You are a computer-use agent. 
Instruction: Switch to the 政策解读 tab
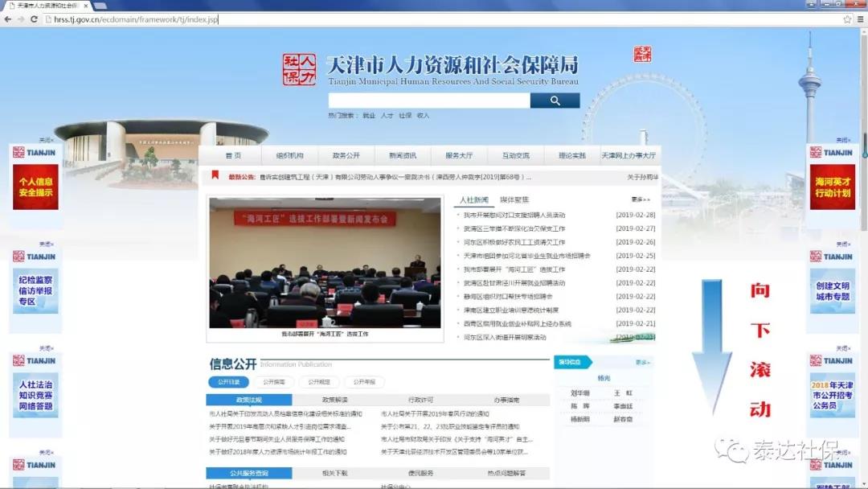tap(335, 400)
